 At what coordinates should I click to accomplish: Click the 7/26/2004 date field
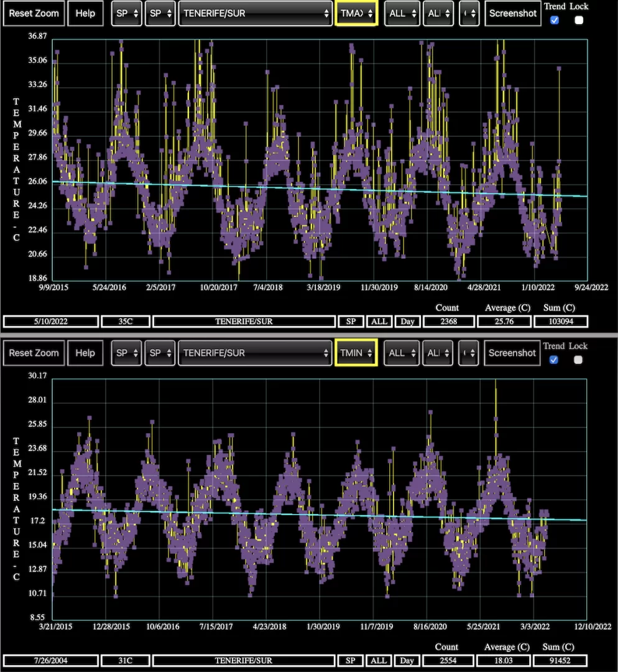(x=51, y=660)
